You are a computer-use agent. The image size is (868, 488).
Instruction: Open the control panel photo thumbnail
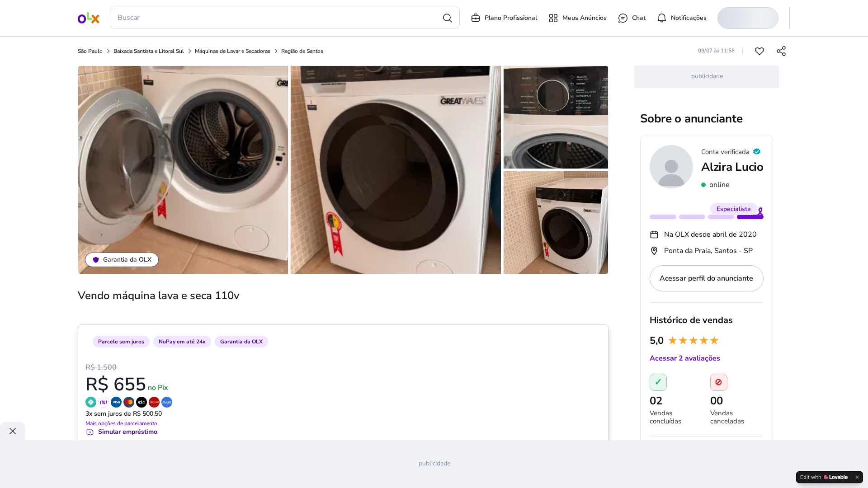click(x=556, y=117)
